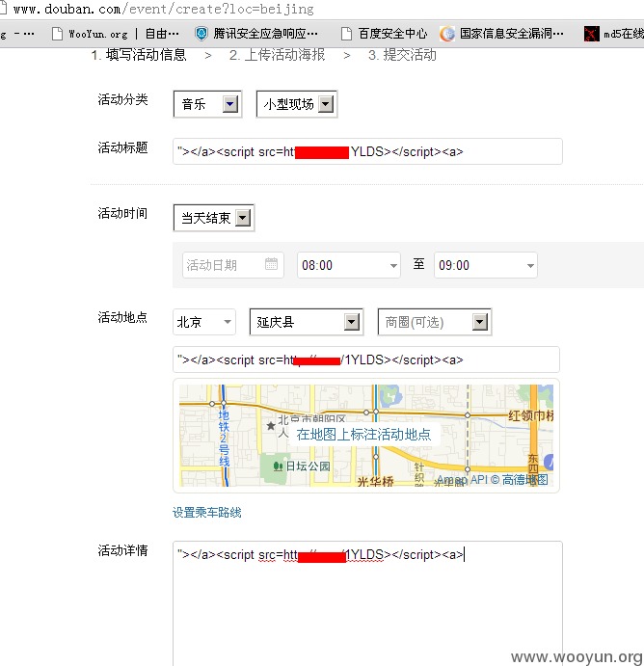Image resolution: width=644 pixels, height=666 pixels.
Task: Click the star marker on the map
Action: [271, 426]
